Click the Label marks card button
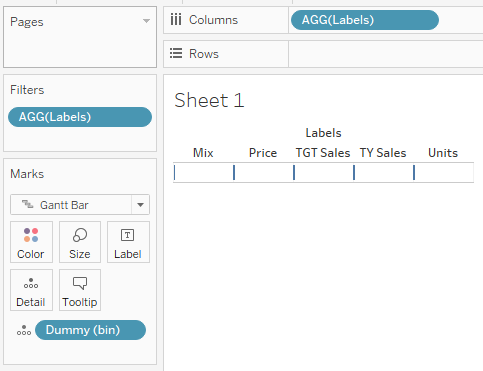The image size is (483, 371). (128, 242)
